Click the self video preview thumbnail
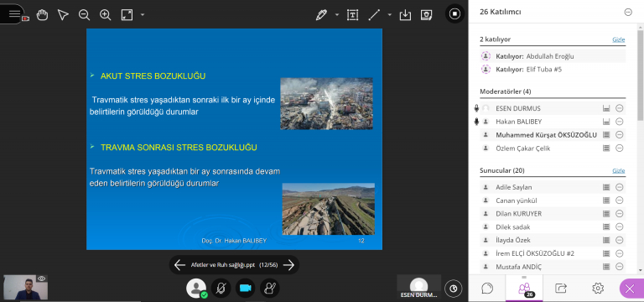 (25, 287)
